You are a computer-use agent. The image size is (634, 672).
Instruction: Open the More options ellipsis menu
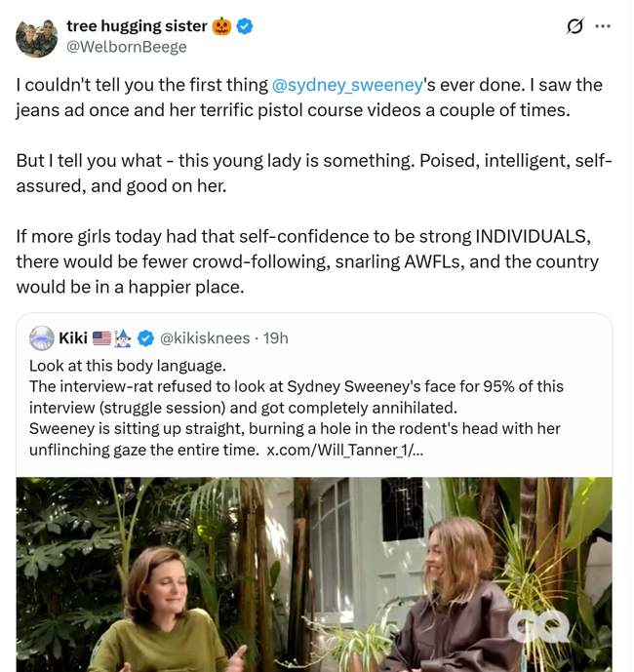pyautogui.click(x=604, y=26)
